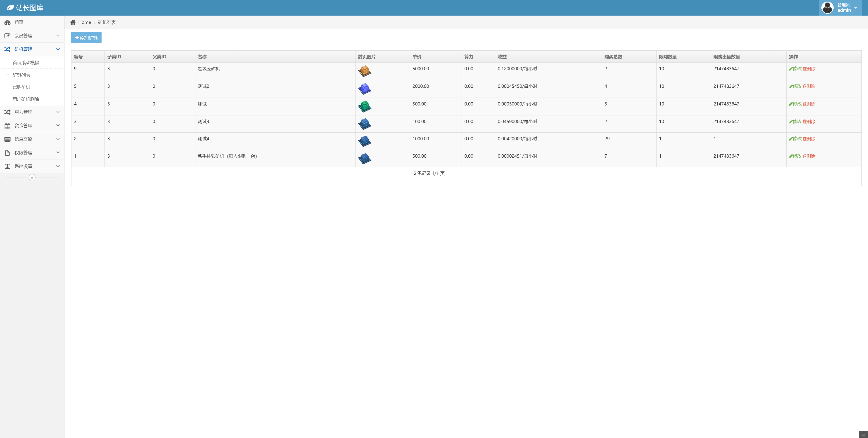Click the admin user avatar
The height and width of the screenshot is (438, 868).
click(x=827, y=7)
